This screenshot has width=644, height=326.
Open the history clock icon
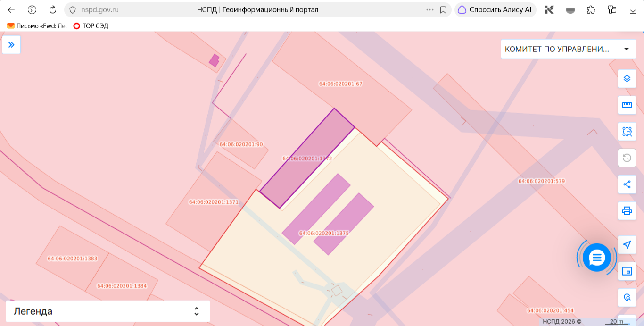[627, 158]
